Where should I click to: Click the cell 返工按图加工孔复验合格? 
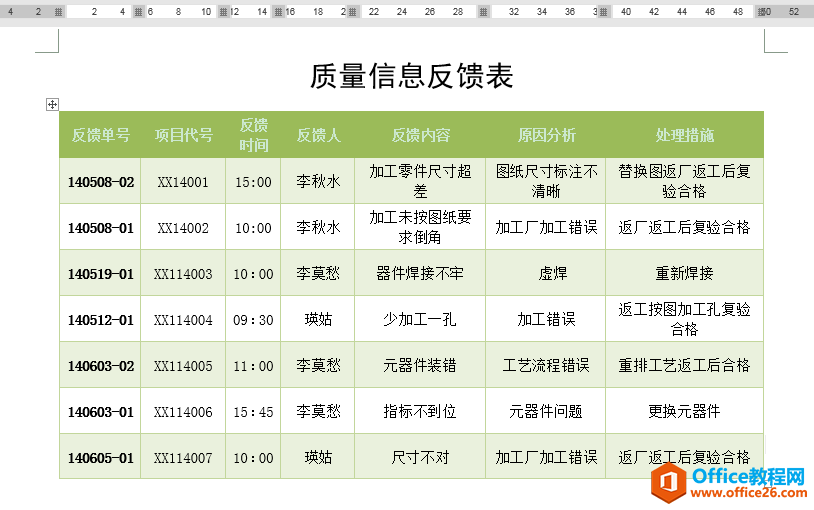click(x=684, y=319)
